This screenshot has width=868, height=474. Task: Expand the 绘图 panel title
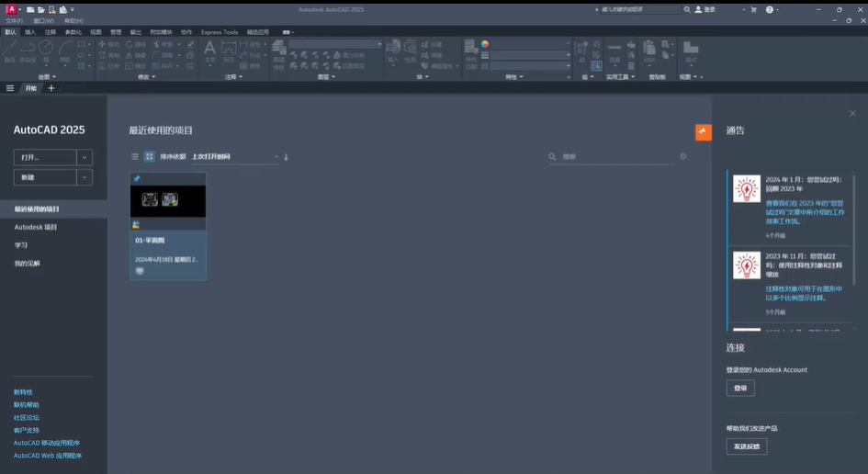click(47, 77)
